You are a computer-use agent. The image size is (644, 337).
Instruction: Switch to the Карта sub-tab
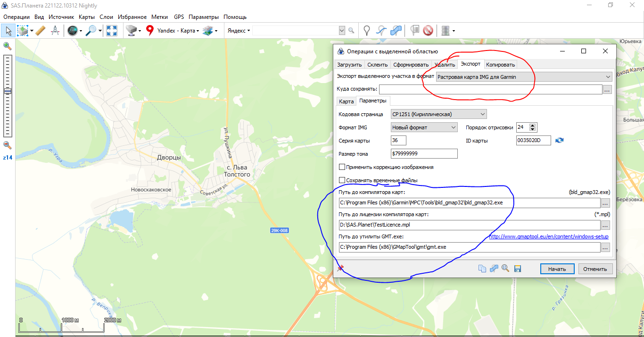[x=346, y=101]
